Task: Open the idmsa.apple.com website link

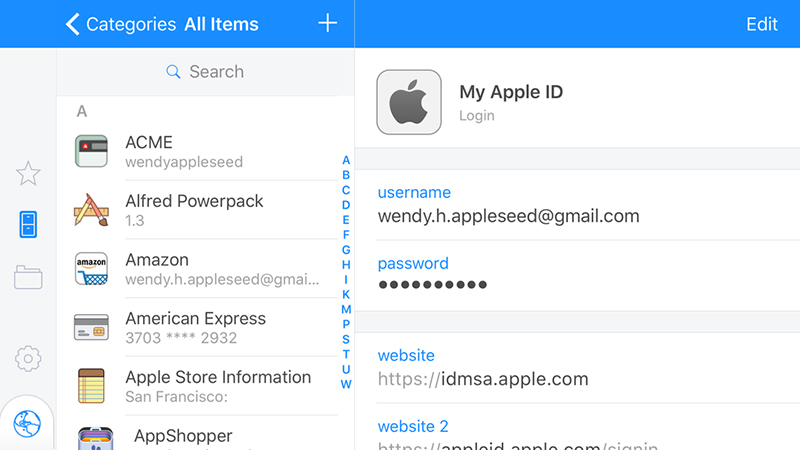Action: coord(483,379)
